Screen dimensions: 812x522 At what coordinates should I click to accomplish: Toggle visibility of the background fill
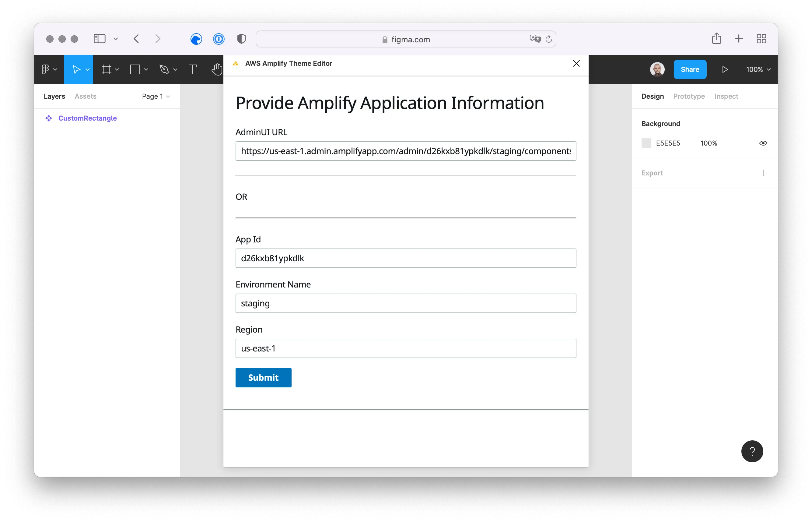[x=763, y=143]
